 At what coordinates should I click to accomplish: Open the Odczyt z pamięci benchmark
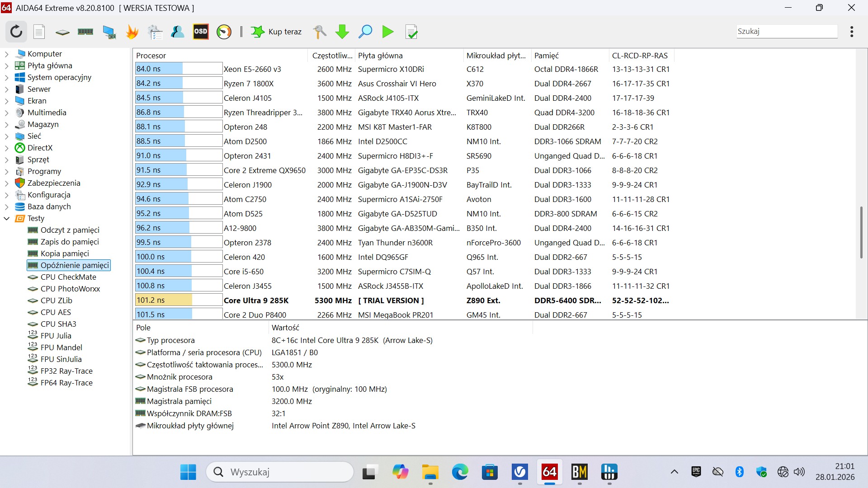click(x=70, y=230)
